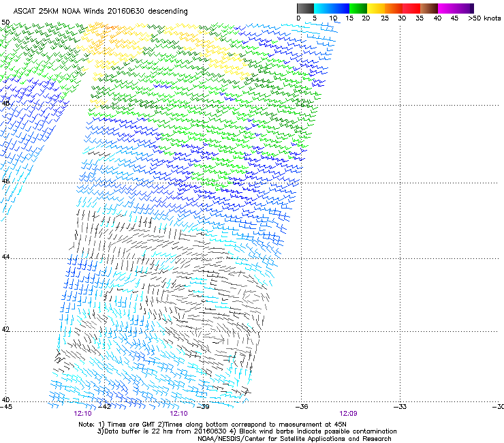Click the '>50 knots' legend label
Image resolution: width=504 pixels, height=443 pixels.
pos(484,18)
